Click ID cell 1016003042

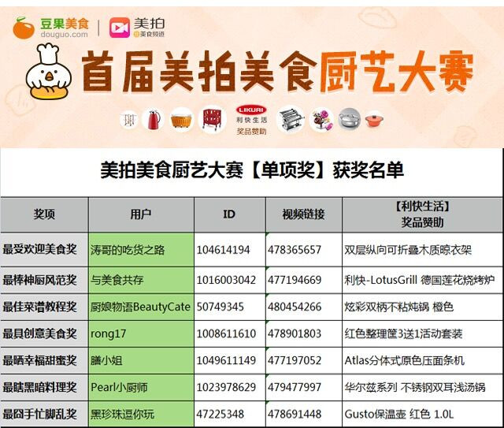click(227, 279)
